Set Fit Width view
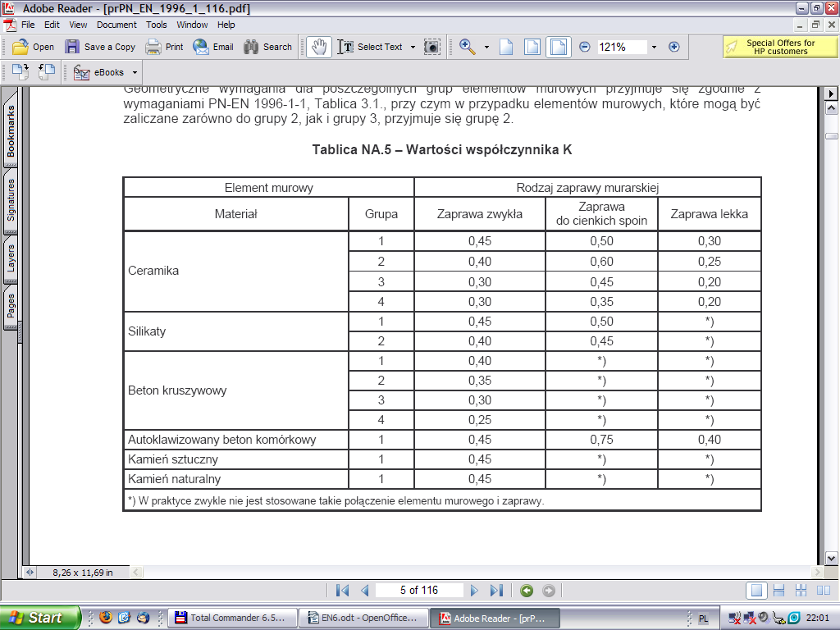This screenshot has height=630, width=840. (558, 47)
